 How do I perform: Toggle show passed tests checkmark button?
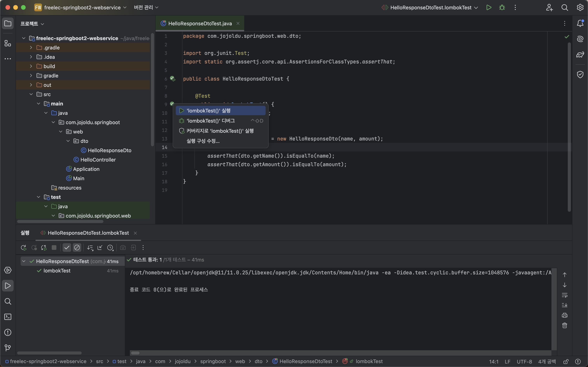(67, 248)
